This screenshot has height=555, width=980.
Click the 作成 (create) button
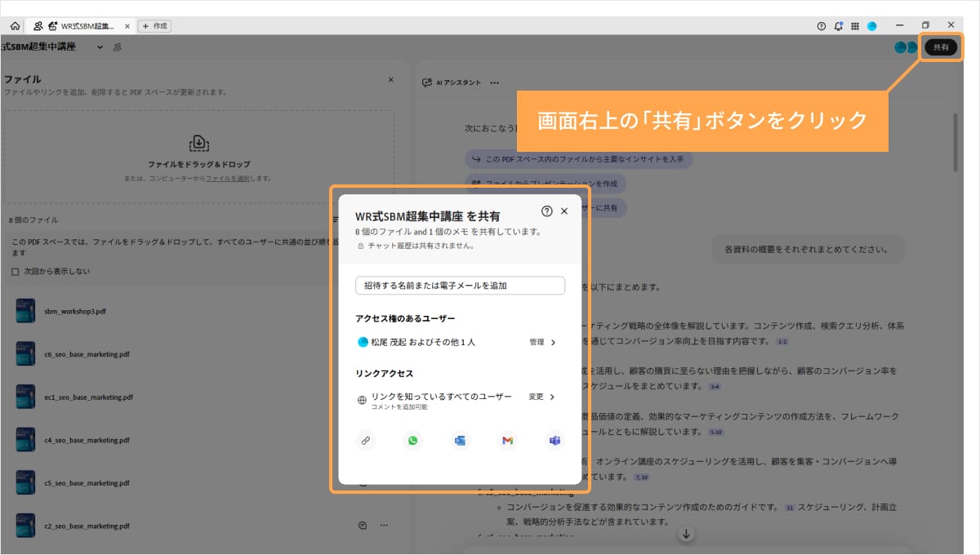point(154,26)
